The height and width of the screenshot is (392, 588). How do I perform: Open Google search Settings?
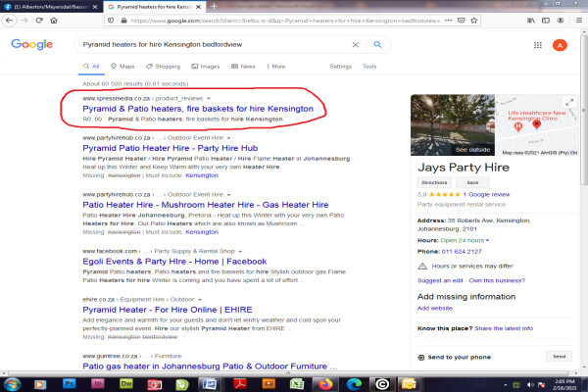click(x=340, y=67)
